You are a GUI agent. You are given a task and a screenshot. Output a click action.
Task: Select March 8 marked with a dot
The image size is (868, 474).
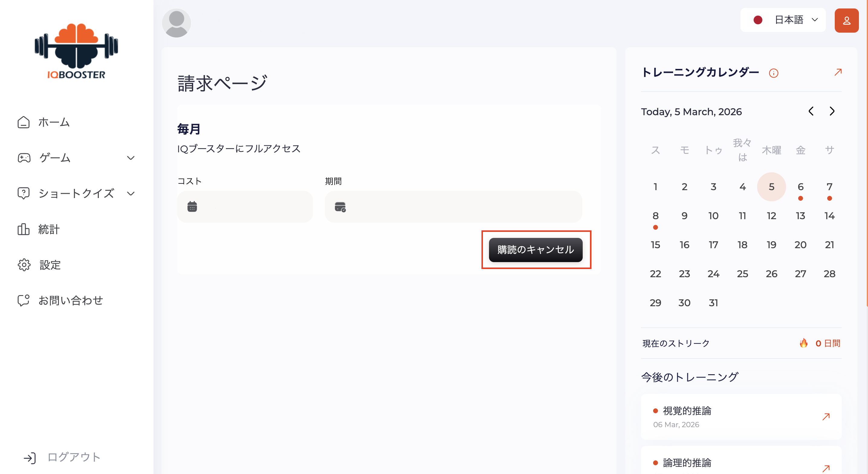[x=655, y=216]
